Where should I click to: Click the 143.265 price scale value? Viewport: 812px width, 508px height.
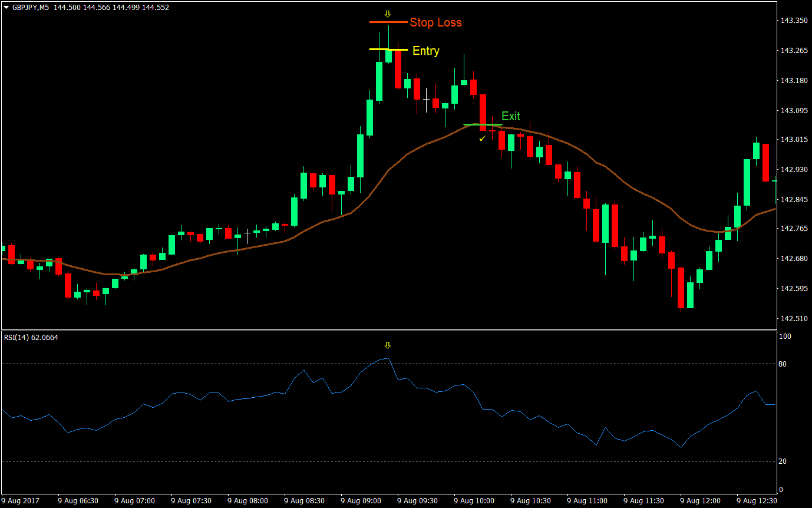coord(794,51)
